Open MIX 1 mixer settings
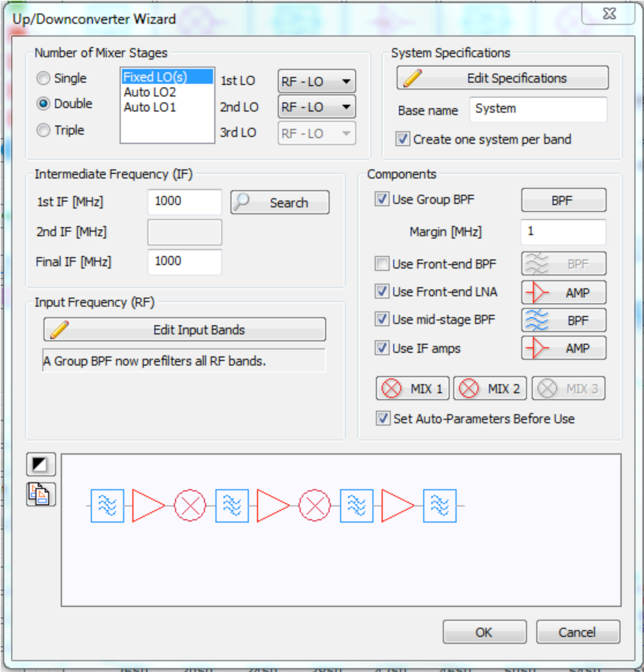 click(412, 388)
